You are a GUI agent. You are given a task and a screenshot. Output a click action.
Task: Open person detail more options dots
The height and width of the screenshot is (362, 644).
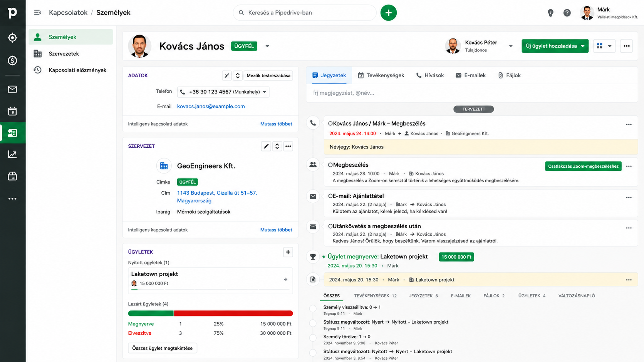[627, 46]
